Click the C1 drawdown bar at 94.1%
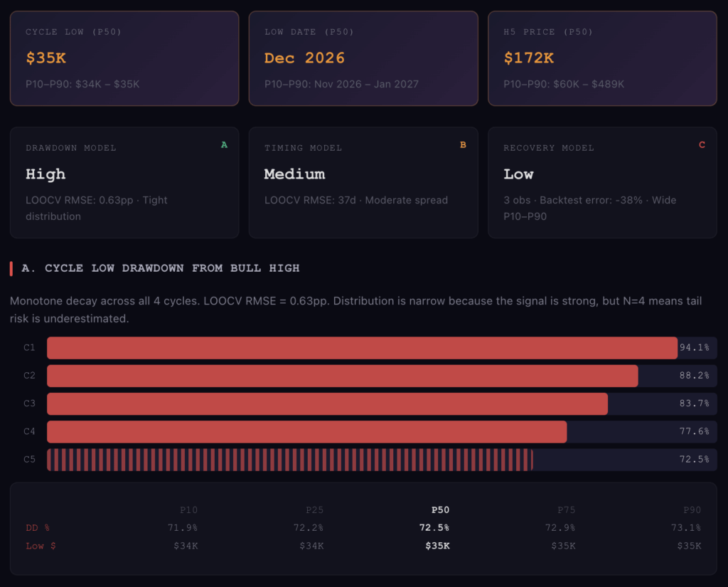 [x=362, y=348]
